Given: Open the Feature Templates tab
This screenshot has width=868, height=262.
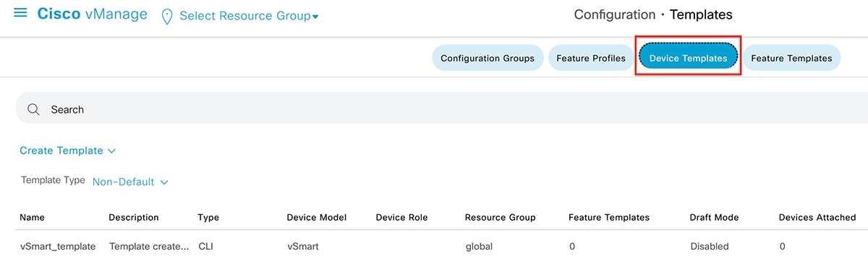Looking at the screenshot, I should pos(791,58).
